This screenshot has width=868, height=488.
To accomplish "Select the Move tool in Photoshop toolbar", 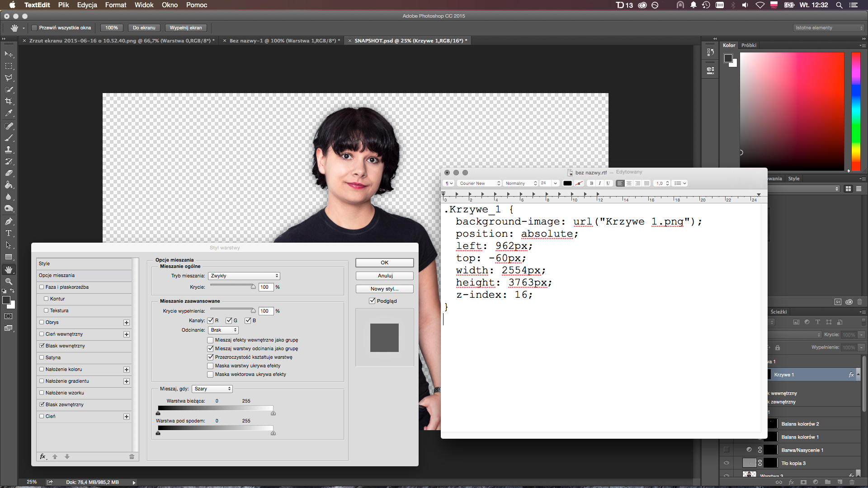I will 9,54.
